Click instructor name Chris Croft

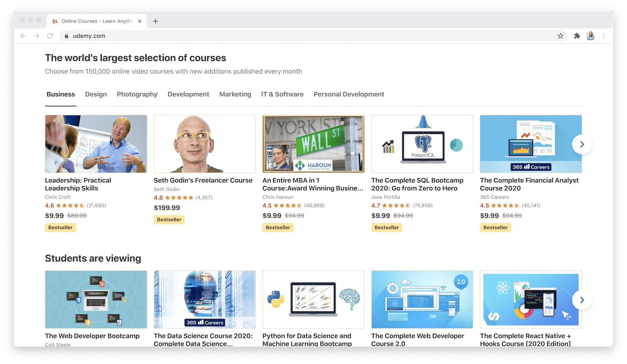click(58, 197)
